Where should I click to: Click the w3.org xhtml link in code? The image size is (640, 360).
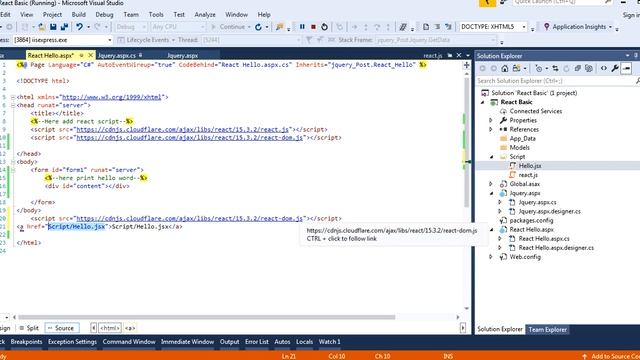(112, 97)
